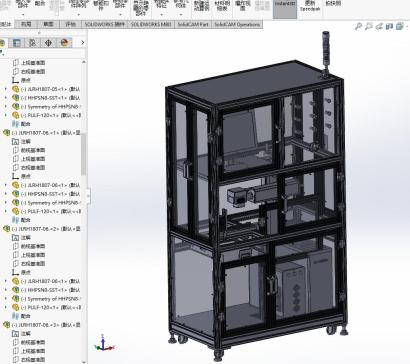This screenshot has width=410, height=364.
Task: Open the SolidCAM Part tab
Action: 193,24
